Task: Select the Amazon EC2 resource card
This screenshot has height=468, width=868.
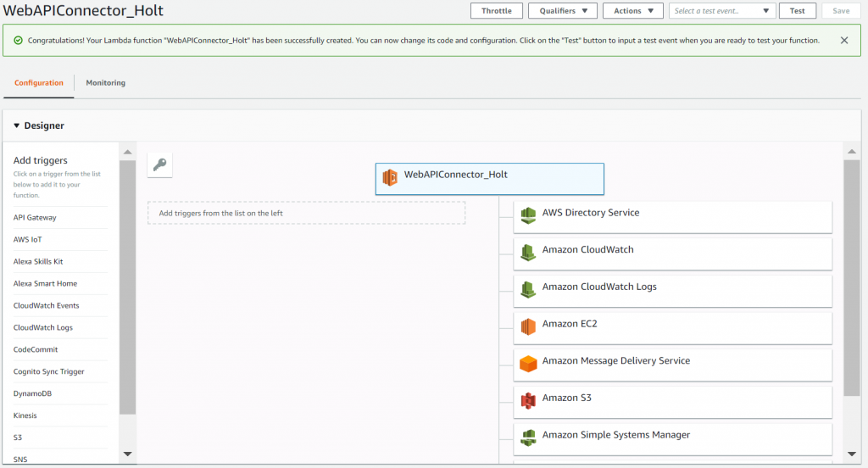Action: tap(672, 328)
